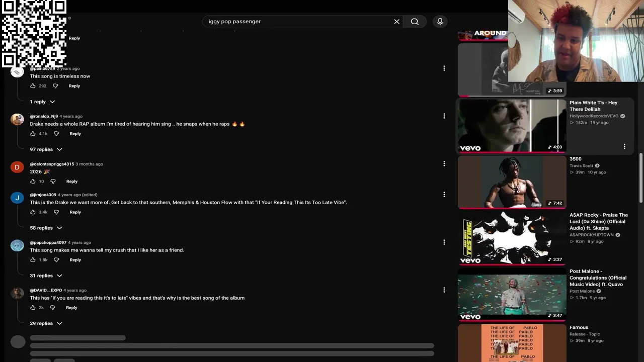Open @delontespriggs4315's channel via username

(x=52, y=164)
